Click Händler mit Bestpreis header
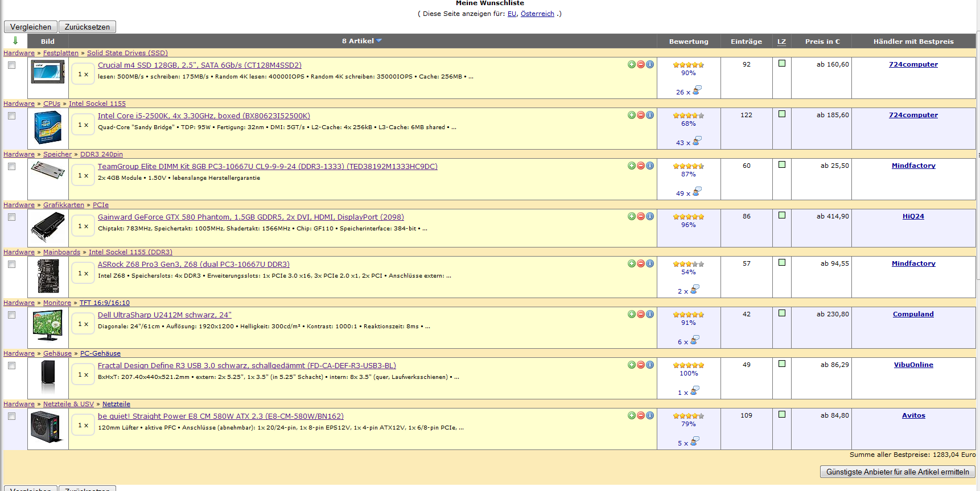This screenshot has width=980, height=491. point(913,42)
